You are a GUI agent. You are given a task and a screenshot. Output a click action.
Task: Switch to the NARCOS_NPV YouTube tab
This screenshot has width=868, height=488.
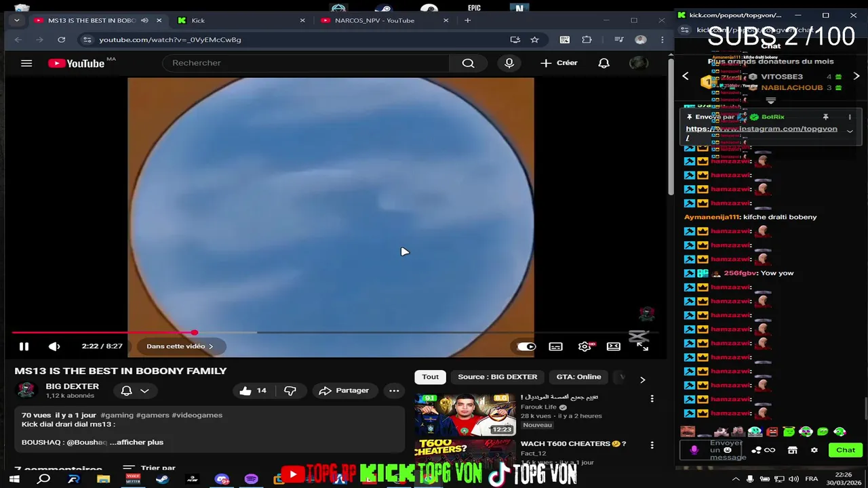(x=382, y=20)
